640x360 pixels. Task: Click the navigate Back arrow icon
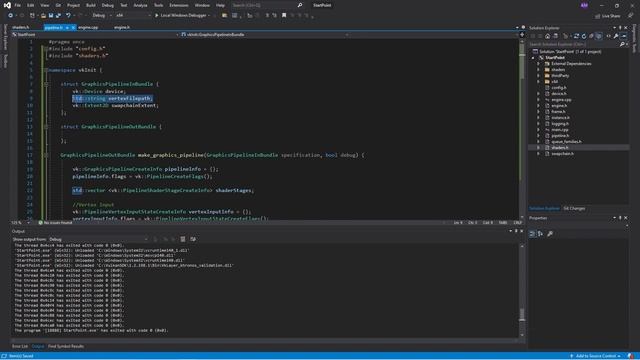click(10, 16)
